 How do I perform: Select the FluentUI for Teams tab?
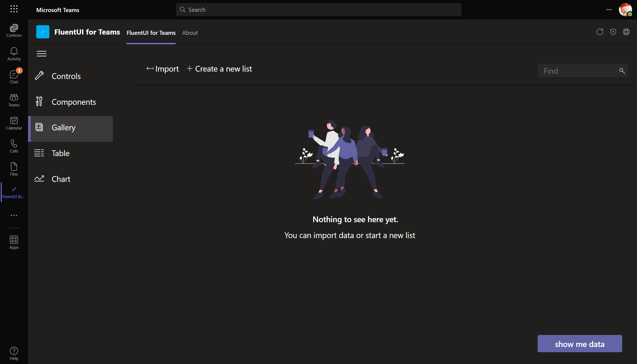click(x=151, y=33)
